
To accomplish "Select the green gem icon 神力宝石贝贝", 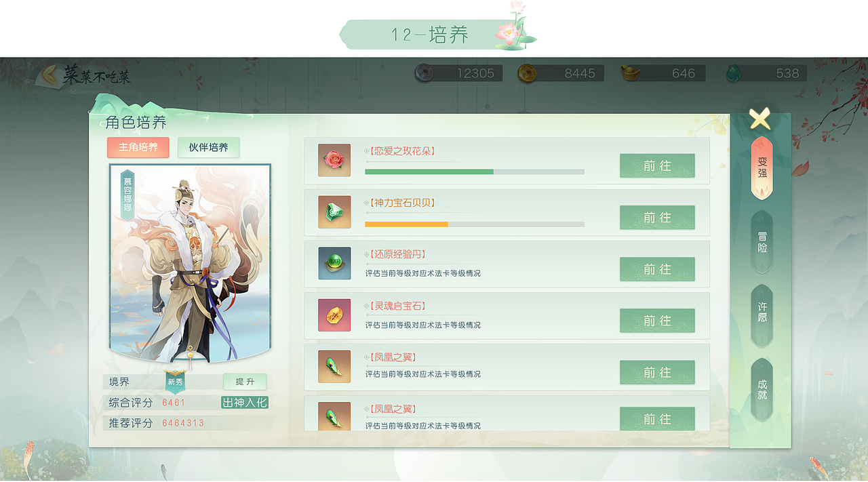I will (334, 212).
